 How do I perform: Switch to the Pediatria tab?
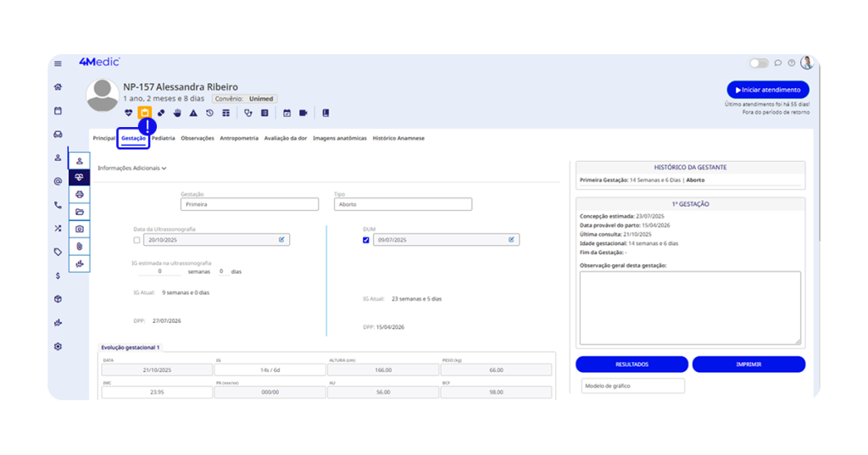163,138
